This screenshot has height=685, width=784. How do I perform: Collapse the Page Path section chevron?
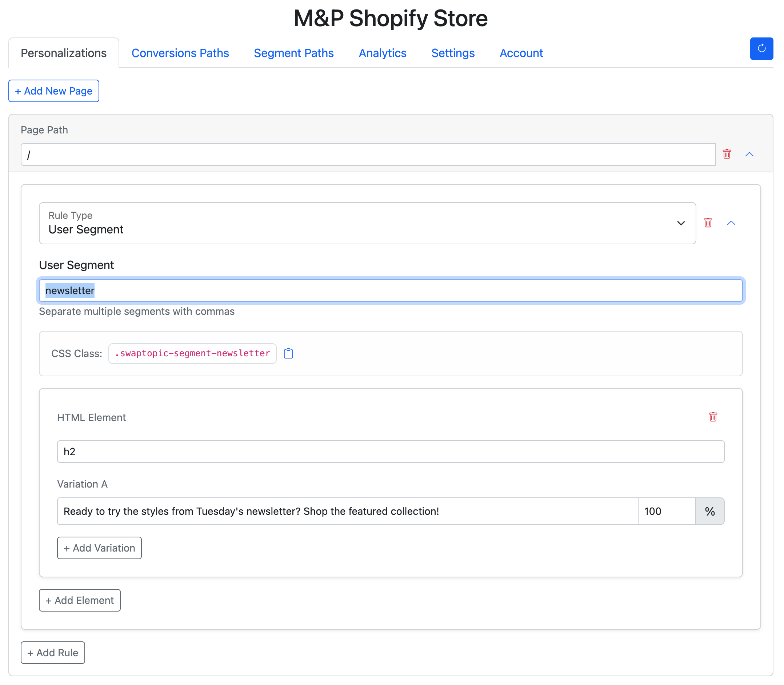point(749,154)
